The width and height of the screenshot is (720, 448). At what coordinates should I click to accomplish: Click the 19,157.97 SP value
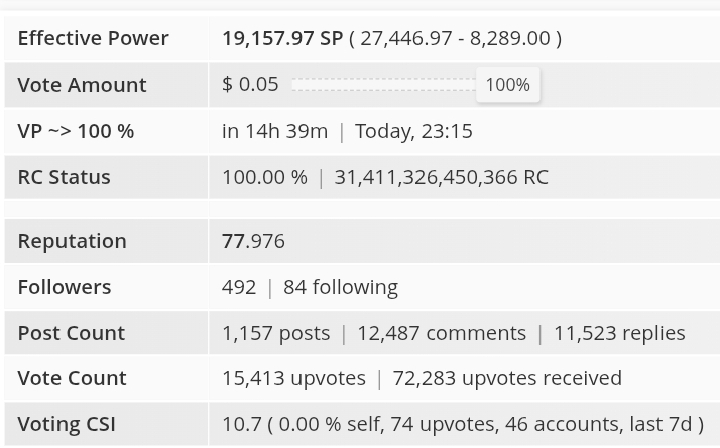(x=282, y=38)
